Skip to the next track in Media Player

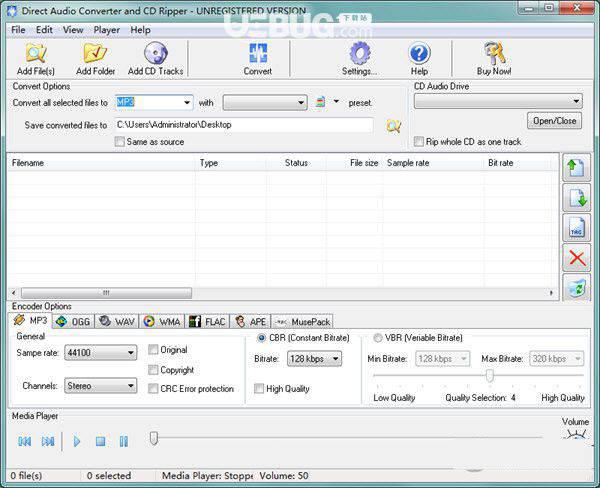pyautogui.click(x=48, y=441)
